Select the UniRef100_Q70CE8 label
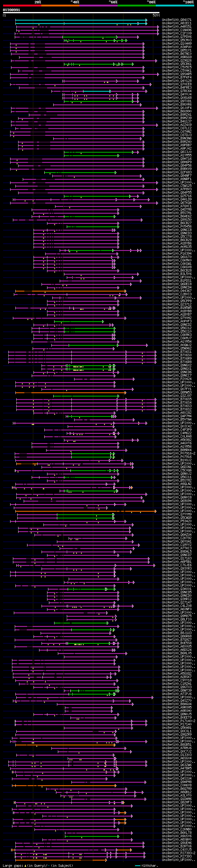This screenshot has width=197, height=868. [176, 84]
